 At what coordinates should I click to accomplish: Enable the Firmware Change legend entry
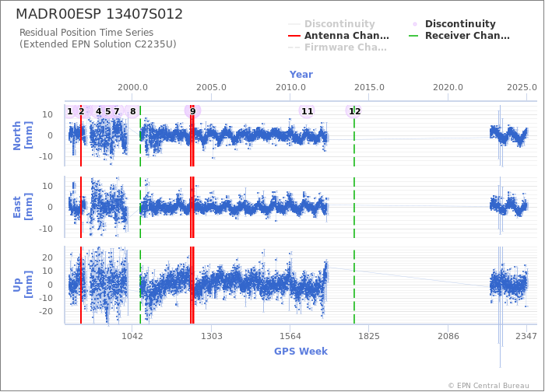(x=337, y=47)
